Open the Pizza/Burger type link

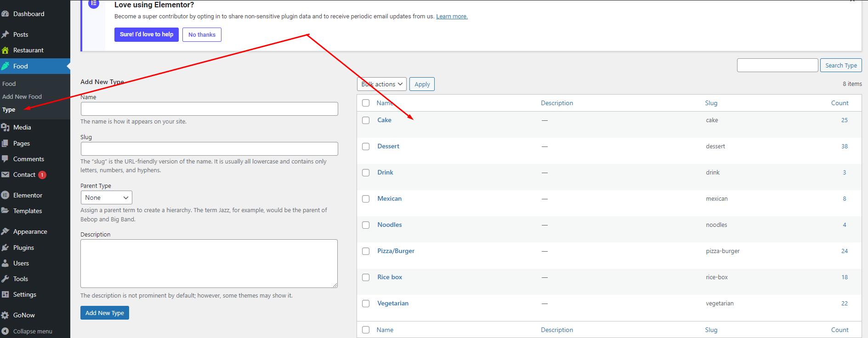(x=396, y=251)
